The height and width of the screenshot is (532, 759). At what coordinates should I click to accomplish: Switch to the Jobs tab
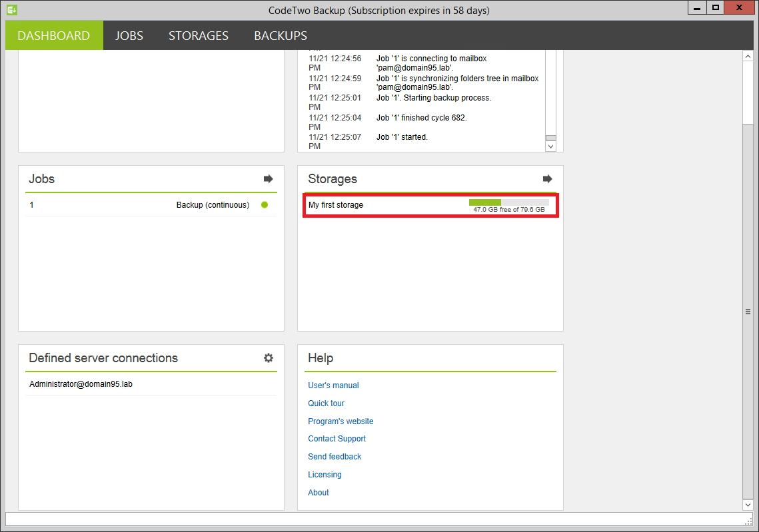pos(129,36)
